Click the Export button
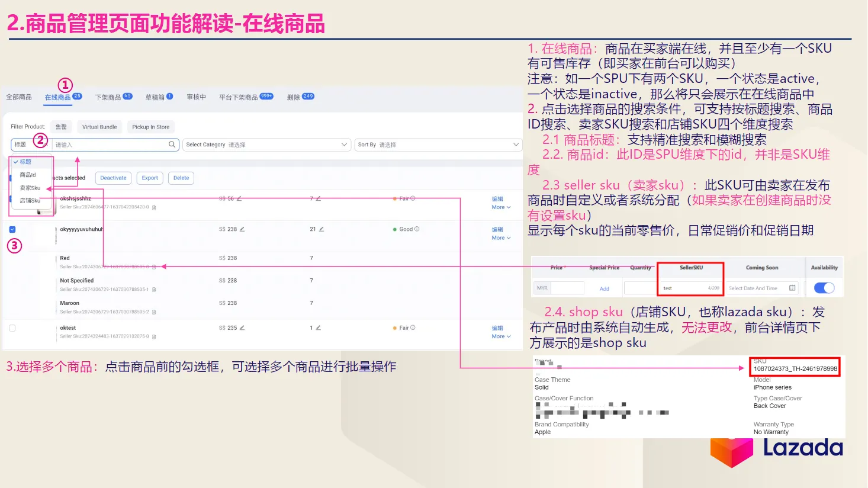 pyautogui.click(x=149, y=178)
